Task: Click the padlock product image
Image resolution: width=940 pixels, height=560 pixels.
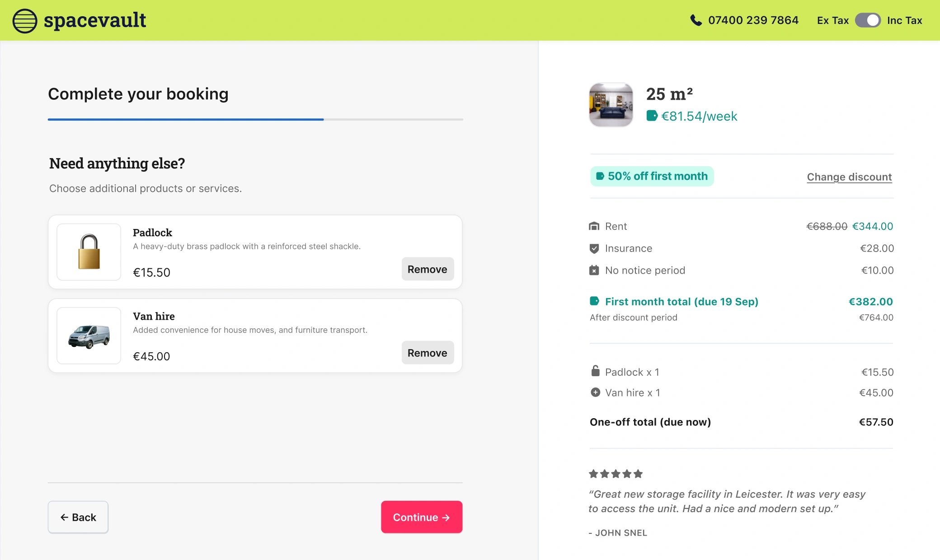Action: coord(89,252)
